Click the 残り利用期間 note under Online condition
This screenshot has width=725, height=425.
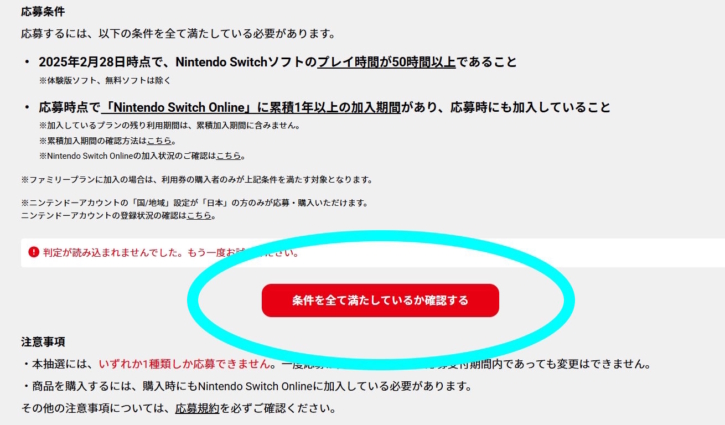click(169, 125)
